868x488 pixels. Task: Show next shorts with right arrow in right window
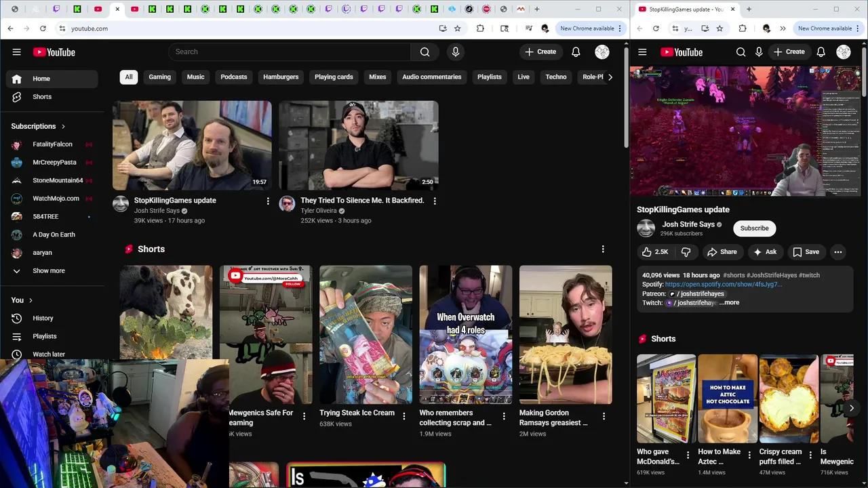tap(851, 408)
